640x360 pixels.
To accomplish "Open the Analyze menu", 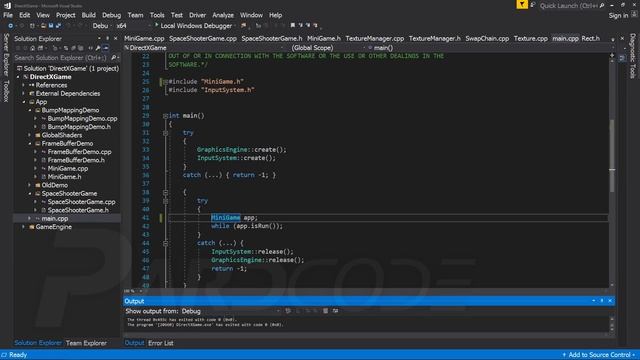I will (x=223, y=15).
